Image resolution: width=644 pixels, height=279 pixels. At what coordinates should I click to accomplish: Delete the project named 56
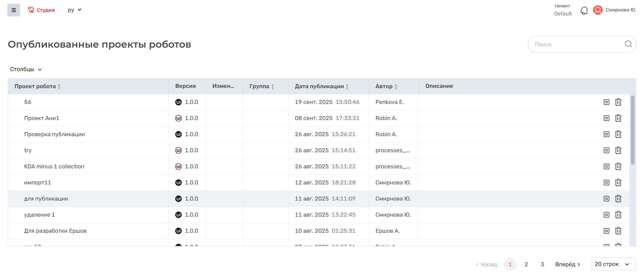click(618, 102)
